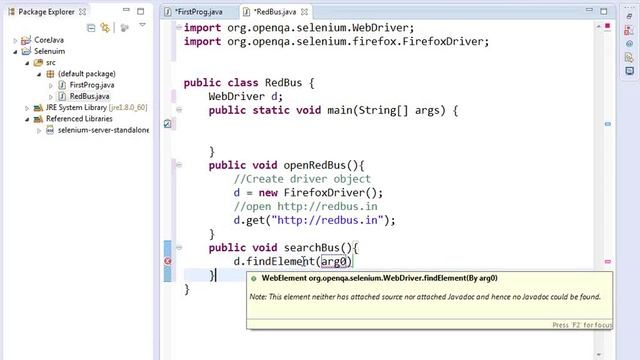Click the red error indicator atop overview ruler
The width and height of the screenshot is (640, 360).
pos(607,26)
